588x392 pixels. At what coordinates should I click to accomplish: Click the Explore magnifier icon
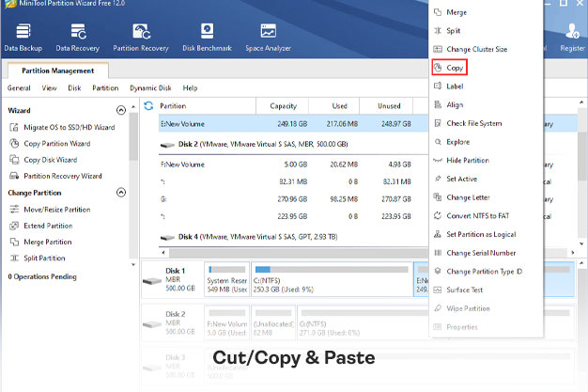(x=438, y=142)
